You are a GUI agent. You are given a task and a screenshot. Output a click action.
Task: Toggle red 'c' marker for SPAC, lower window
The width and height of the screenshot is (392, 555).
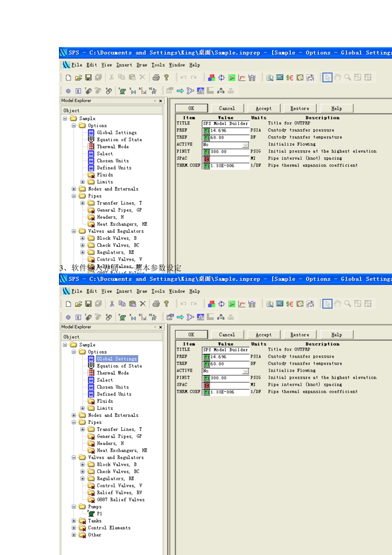tap(207, 385)
